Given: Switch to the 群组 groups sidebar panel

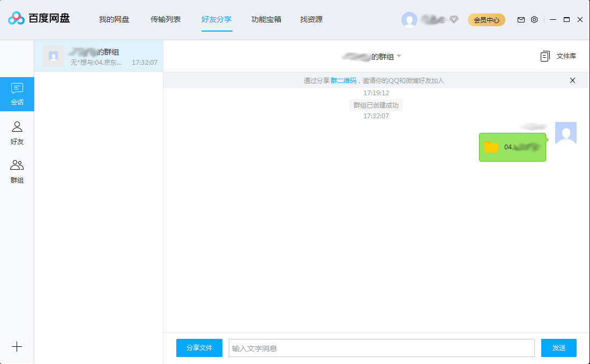Looking at the screenshot, I should click(x=17, y=171).
